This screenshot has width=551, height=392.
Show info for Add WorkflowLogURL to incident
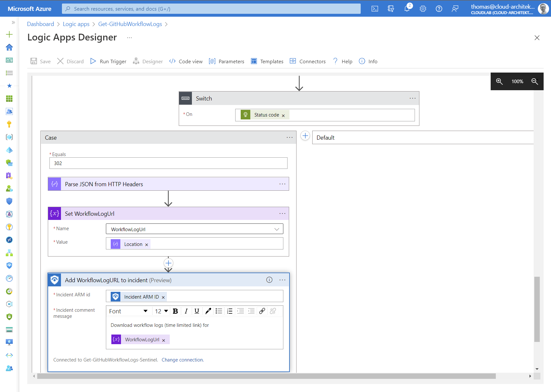pyautogui.click(x=269, y=280)
